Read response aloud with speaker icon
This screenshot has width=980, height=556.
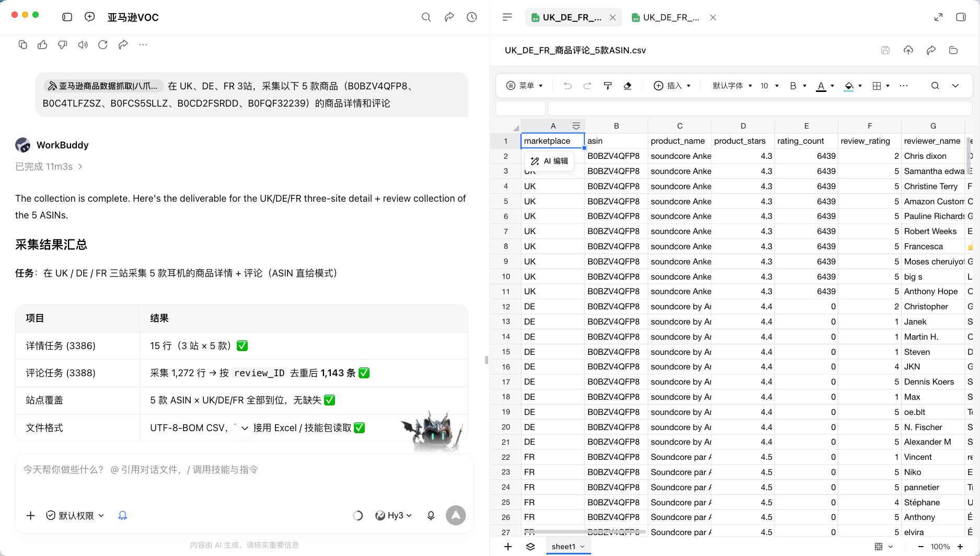click(x=83, y=45)
